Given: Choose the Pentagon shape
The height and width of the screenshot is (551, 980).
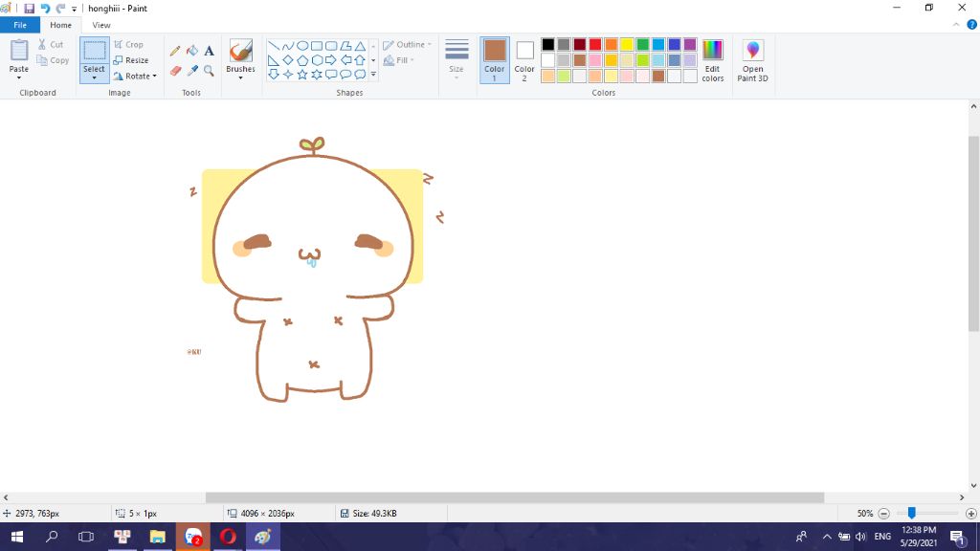Looking at the screenshot, I should [302, 60].
